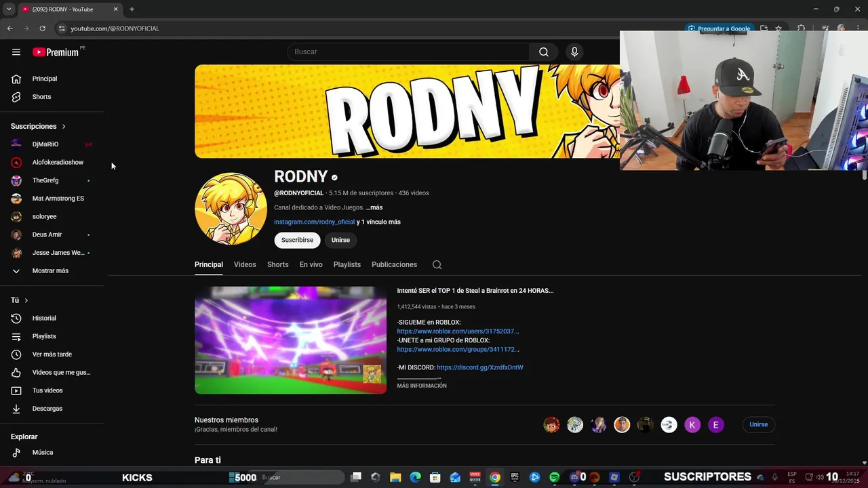The width and height of the screenshot is (868, 488).
Task: Switch to the channel Shorts tab
Action: 278,264
